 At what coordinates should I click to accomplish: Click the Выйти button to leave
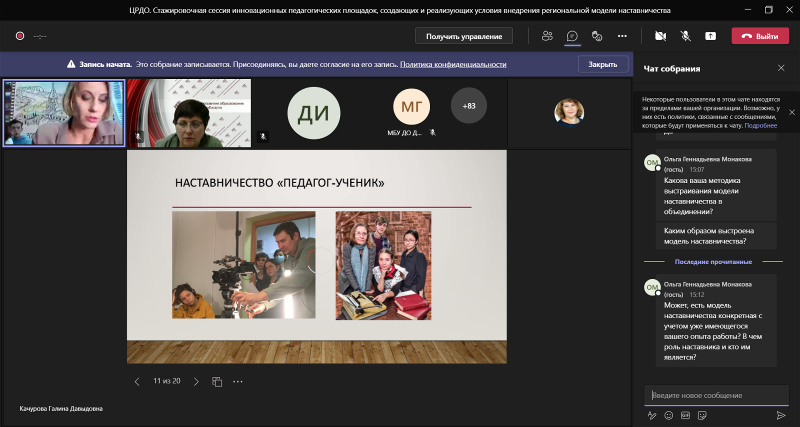point(760,35)
